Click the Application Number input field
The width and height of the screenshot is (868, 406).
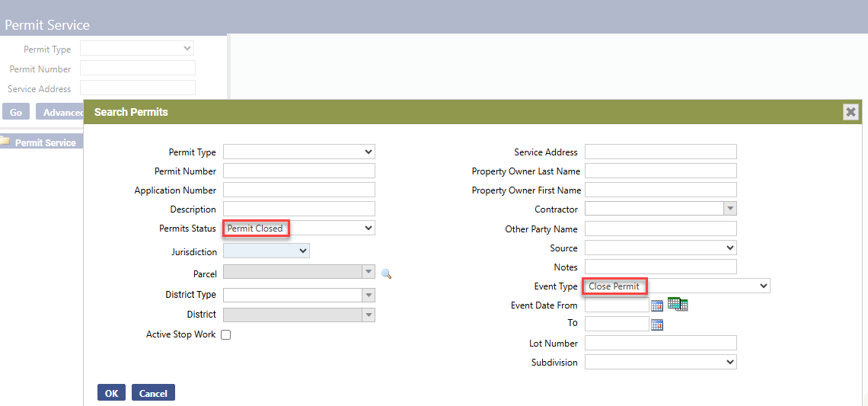pos(298,190)
